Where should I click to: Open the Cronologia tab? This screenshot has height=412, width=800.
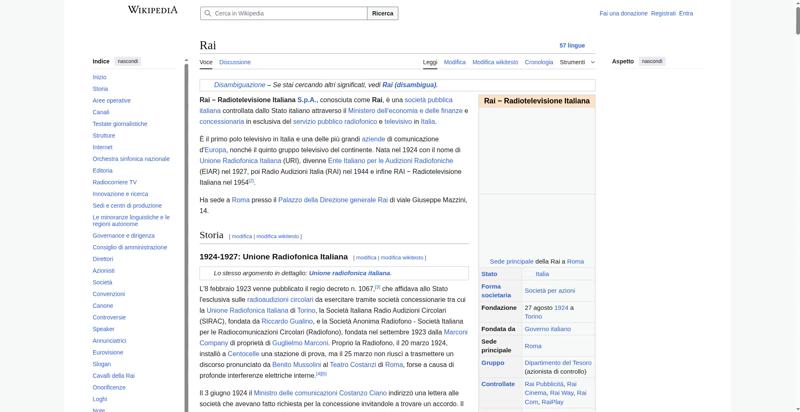(539, 62)
